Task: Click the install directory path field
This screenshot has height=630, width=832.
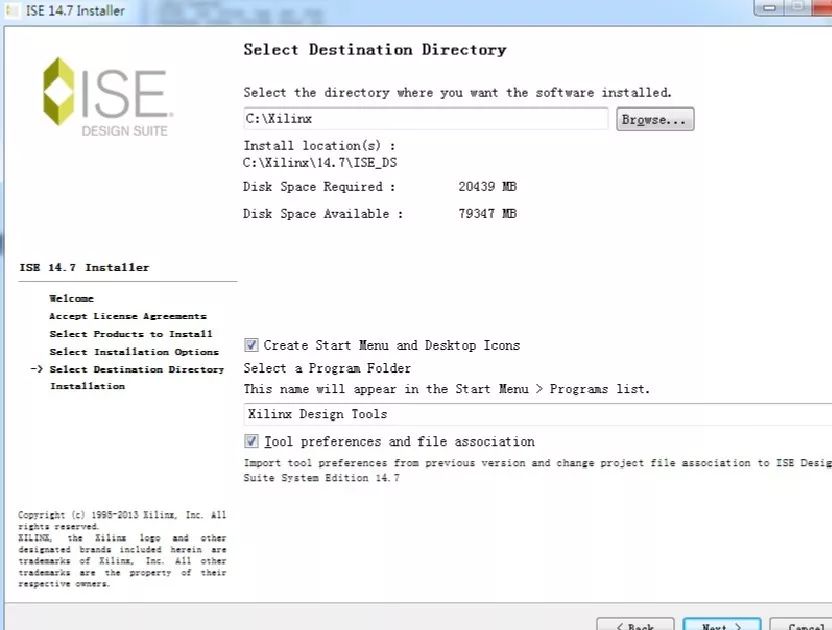Action: click(x=425, y=118)
